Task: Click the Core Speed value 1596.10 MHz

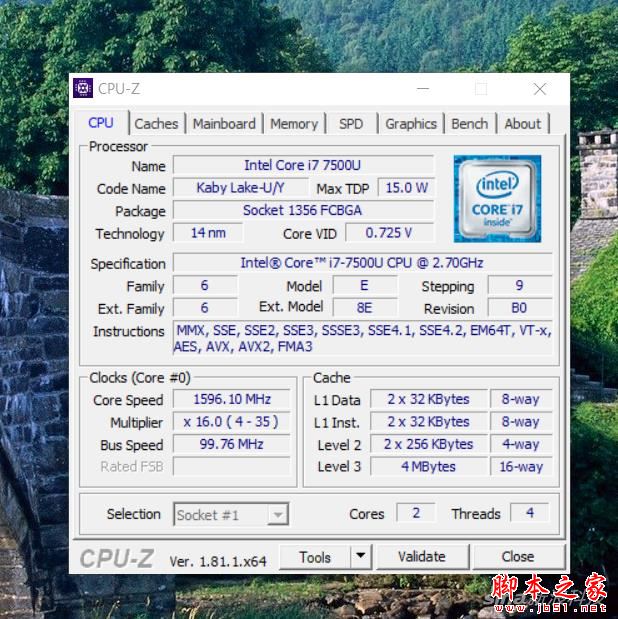Action: point(232,399)
